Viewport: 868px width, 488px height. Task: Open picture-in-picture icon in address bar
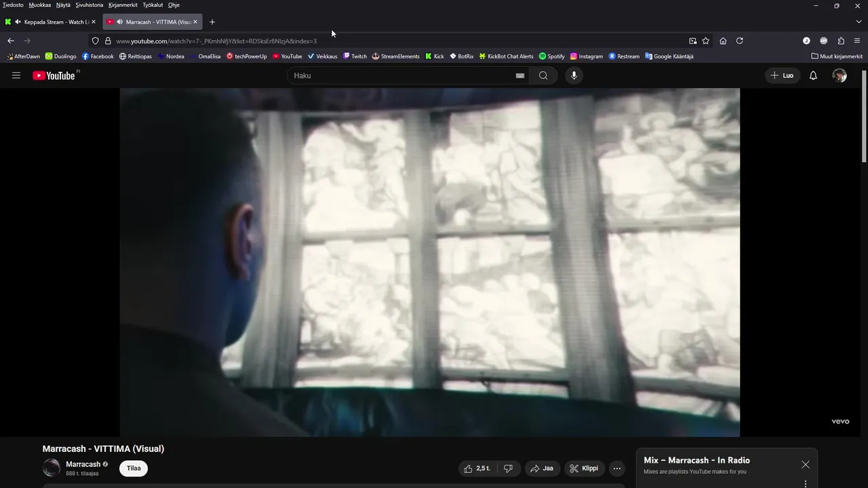[692, 41]
